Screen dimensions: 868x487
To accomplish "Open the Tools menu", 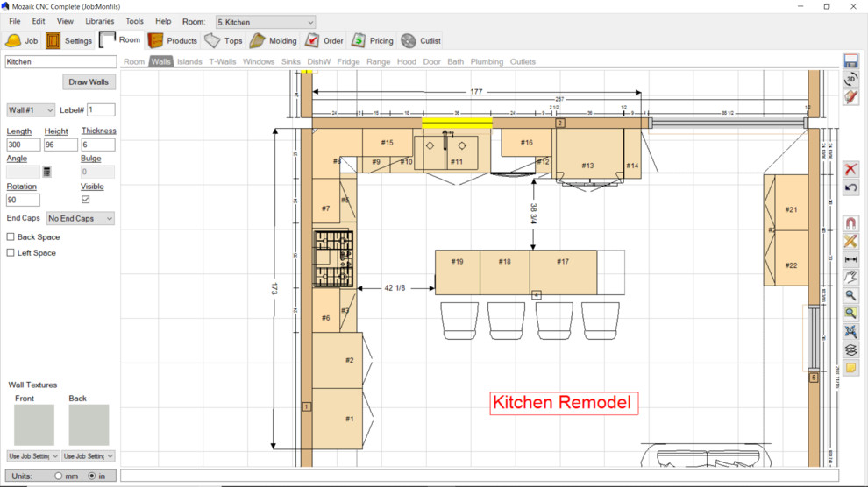I will click(134, 21).
